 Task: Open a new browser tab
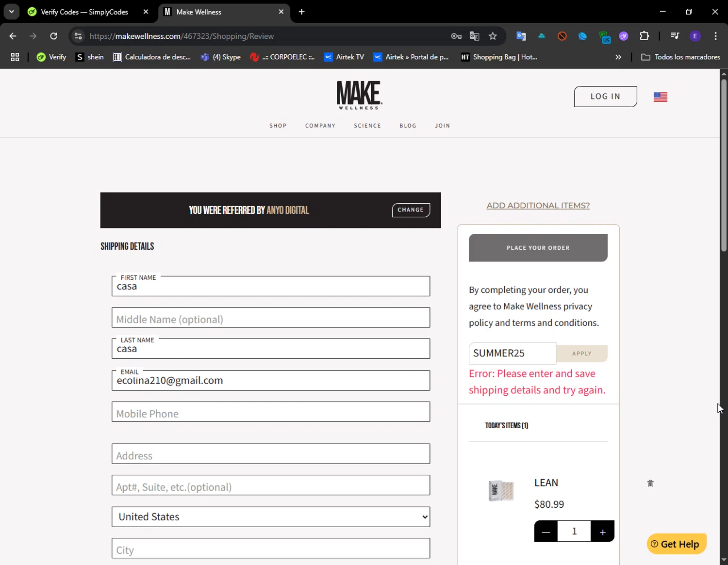(x=301, y=12)
